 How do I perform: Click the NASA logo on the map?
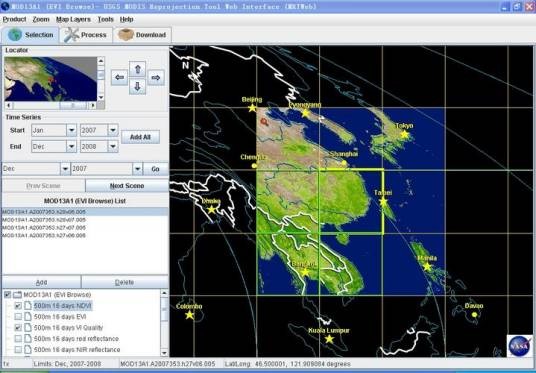click(x=520, y=346)
